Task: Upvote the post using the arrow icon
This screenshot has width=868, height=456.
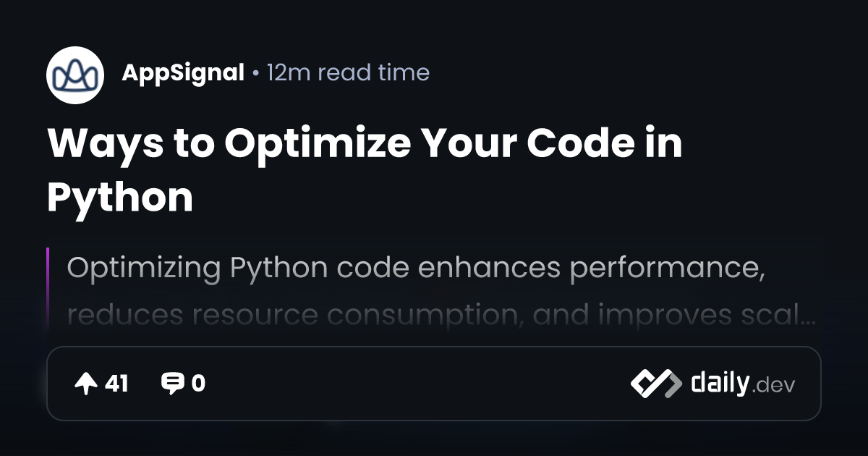Action: coord(86,384)
